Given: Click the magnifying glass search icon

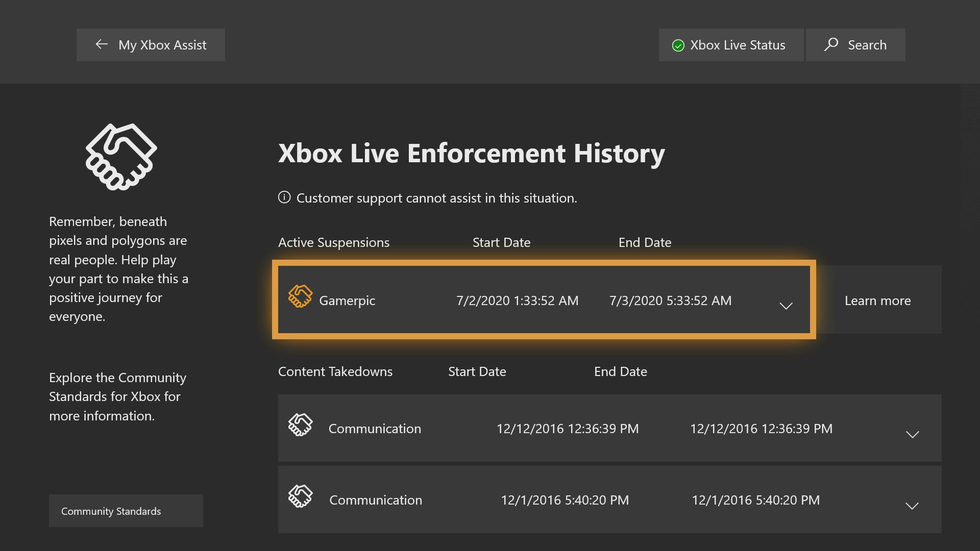Looking at the screenshot, I should click(x=831, y=44).
